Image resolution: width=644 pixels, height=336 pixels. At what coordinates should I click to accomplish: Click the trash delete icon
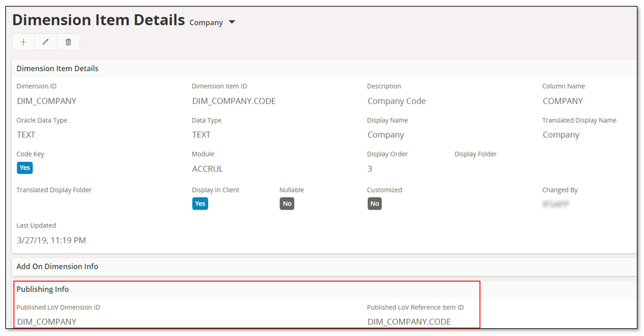click(68, 42)
